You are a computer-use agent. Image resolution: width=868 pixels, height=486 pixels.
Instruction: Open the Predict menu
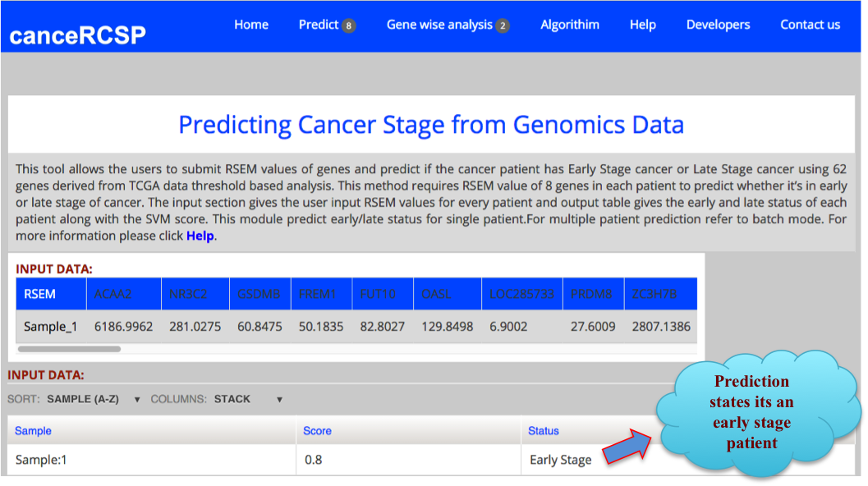pyautogui.click(x=319, y=25)
